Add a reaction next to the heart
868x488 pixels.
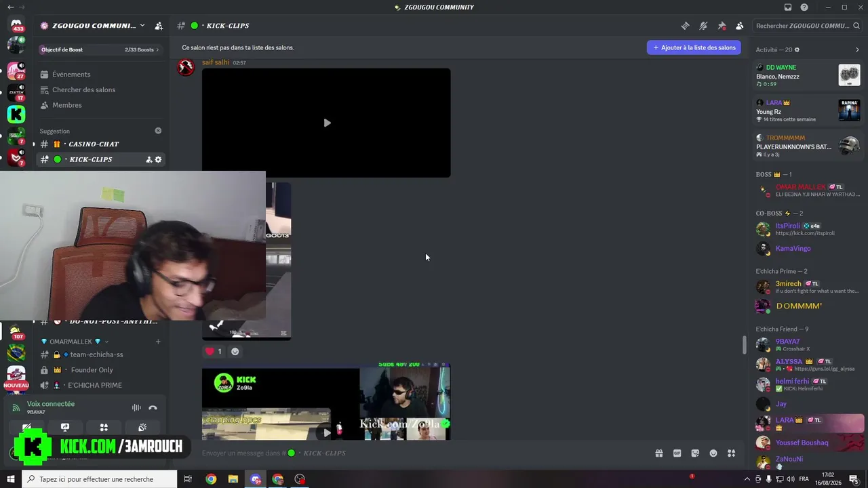tap(235, 351)
